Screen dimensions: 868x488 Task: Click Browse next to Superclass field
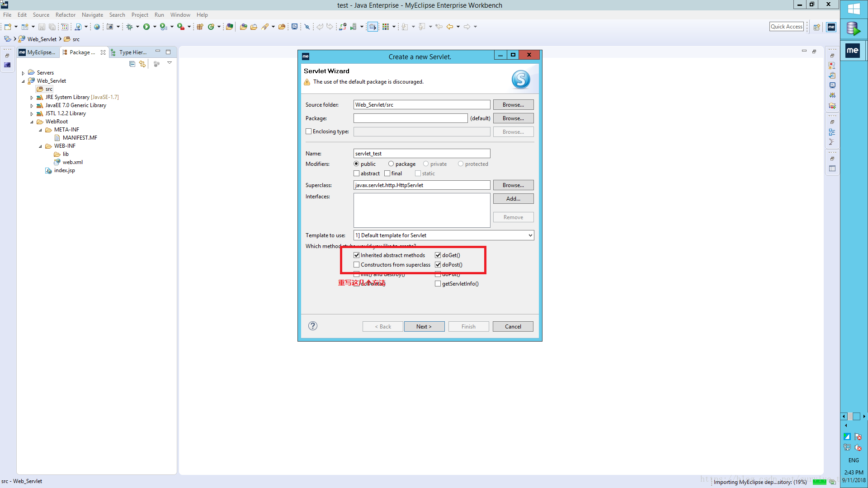[x=513, y=185]
